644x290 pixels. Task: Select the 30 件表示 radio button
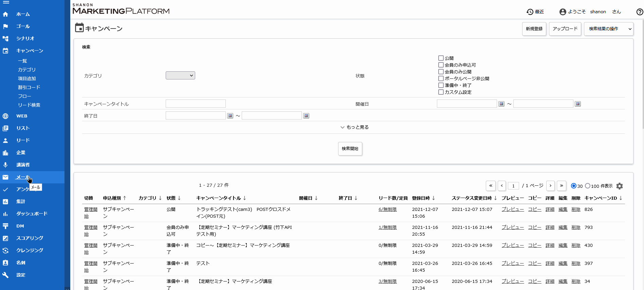click(x=574, y=186)
